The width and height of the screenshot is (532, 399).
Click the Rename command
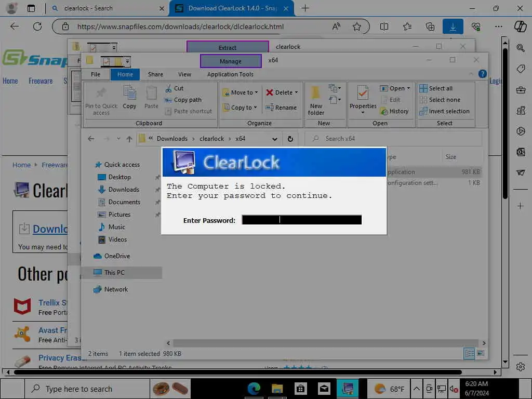coord(281,108)
